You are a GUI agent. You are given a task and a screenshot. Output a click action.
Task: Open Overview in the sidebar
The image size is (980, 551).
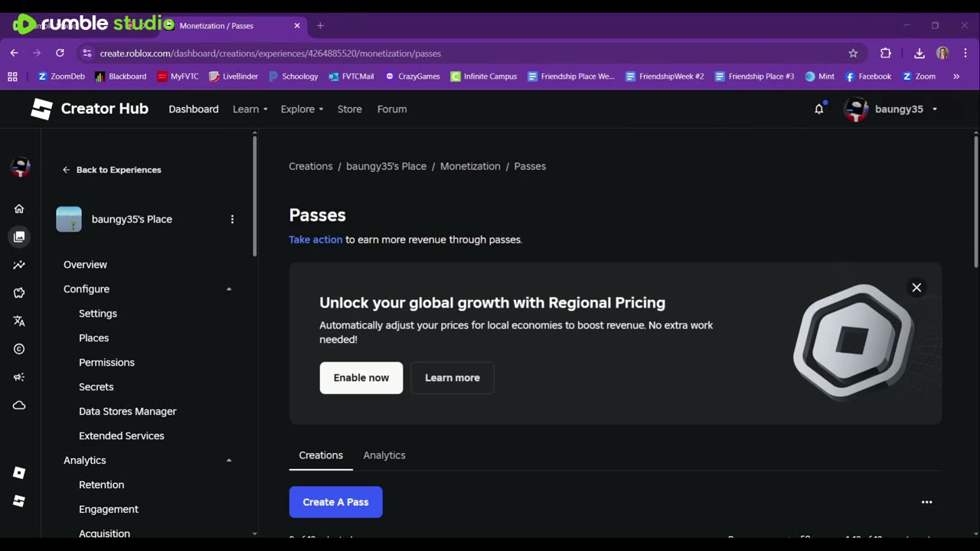[x=85, y=265]
